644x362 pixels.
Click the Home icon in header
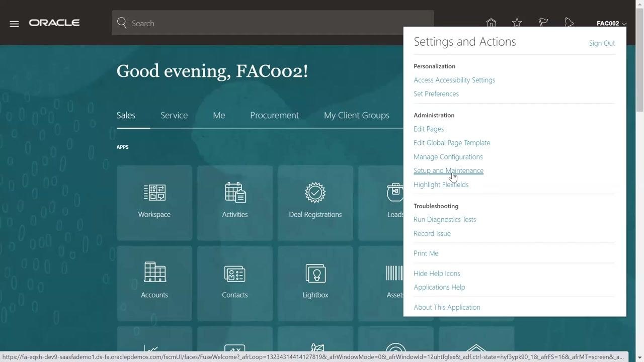(x=491, y=23)
